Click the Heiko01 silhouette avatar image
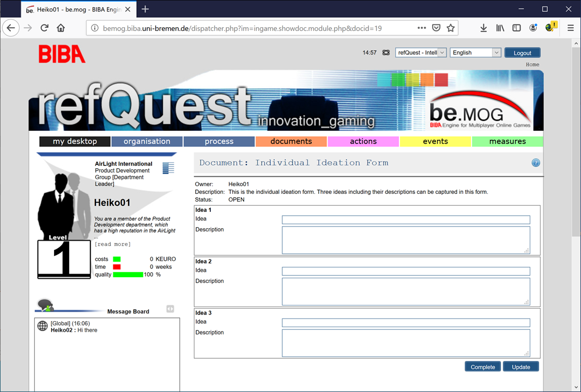This screenshot has width=581, height=392. tap(64, 205)
